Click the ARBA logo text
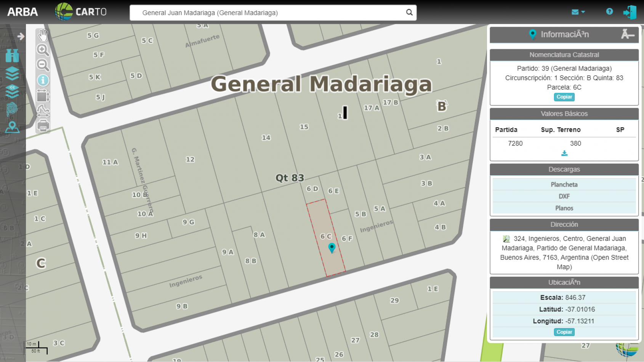Image resolution: width=644 pixels, height=362 pixels. point(22,12)
